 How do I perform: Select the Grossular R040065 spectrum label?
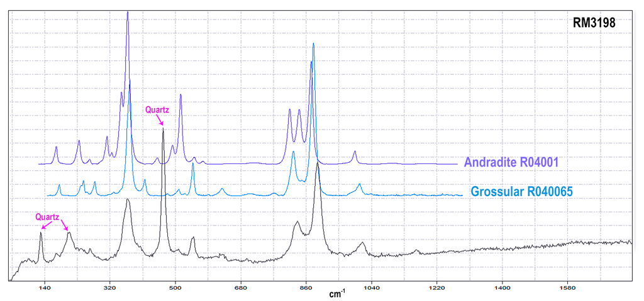(x=521, y=192)
